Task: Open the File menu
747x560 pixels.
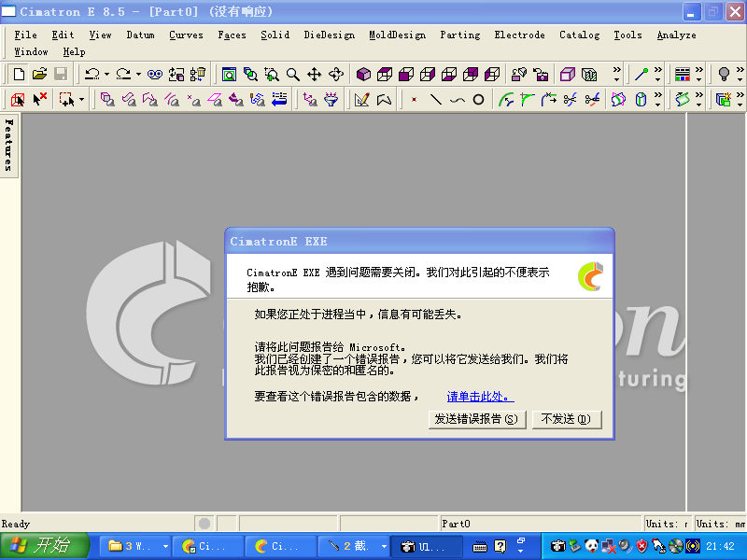Action: [26, 35]
